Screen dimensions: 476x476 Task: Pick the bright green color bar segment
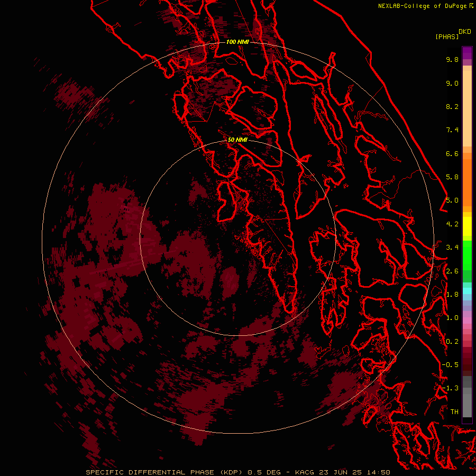[x=467, y=255]
